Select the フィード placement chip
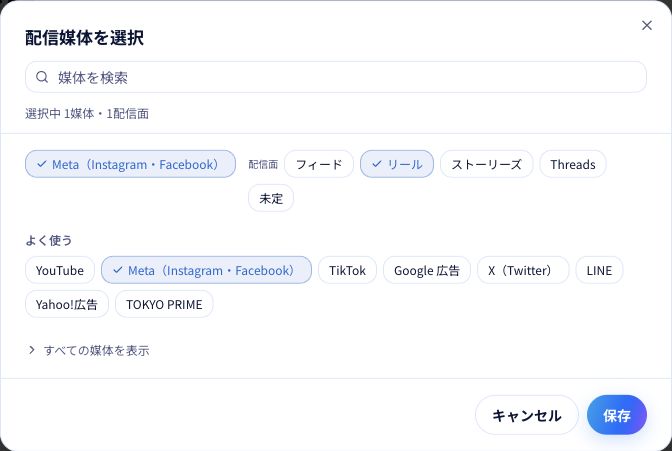Viewport: 672px width, 451px height. 319,164
